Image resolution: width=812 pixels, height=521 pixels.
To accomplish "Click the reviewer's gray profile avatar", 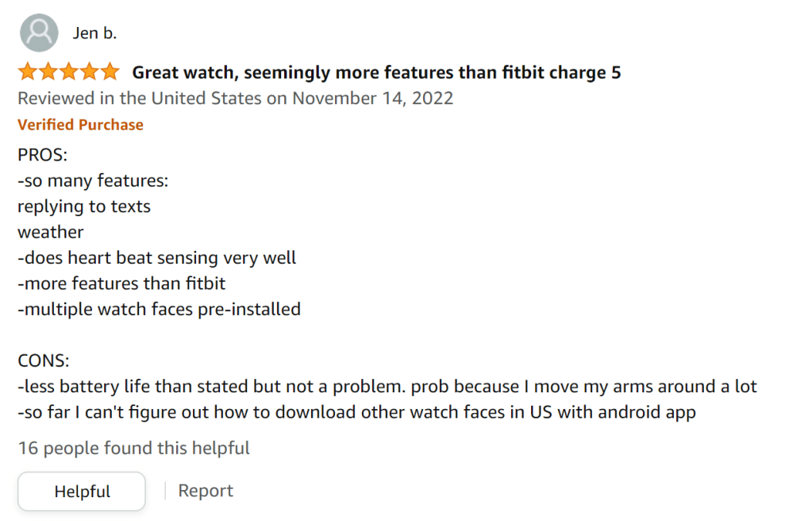I will 38,33.
